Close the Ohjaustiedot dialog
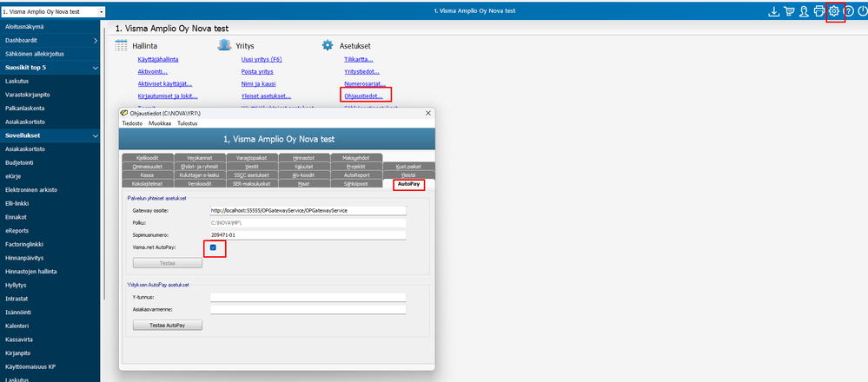This screenshot has width=868, height=382. point(427,113)
